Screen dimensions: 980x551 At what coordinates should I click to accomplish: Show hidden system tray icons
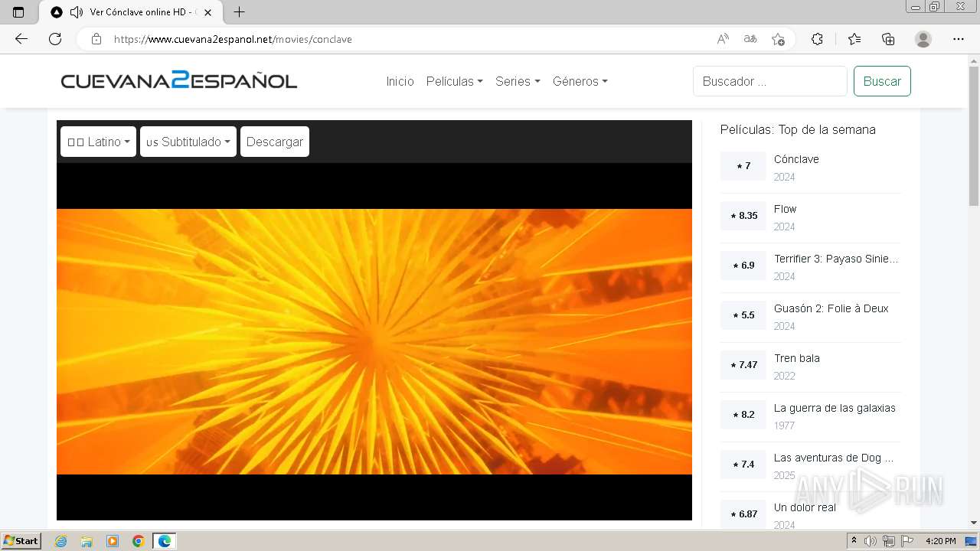click(x=854, y=541)
